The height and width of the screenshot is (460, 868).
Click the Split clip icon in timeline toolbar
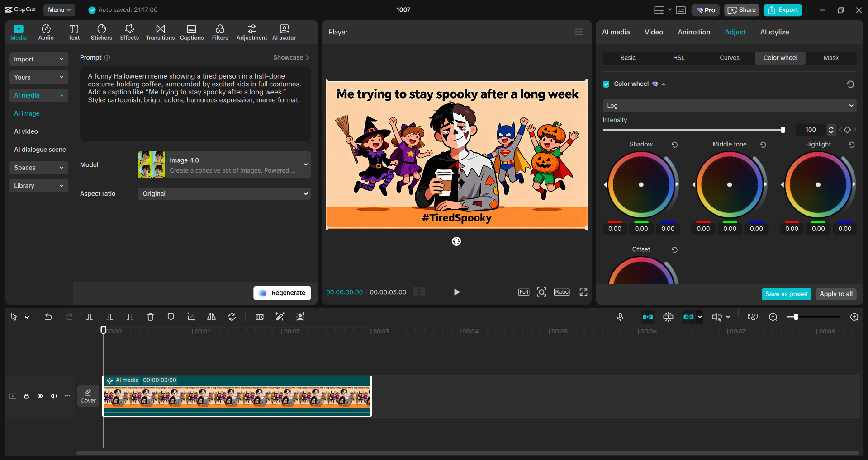[89, 317]
